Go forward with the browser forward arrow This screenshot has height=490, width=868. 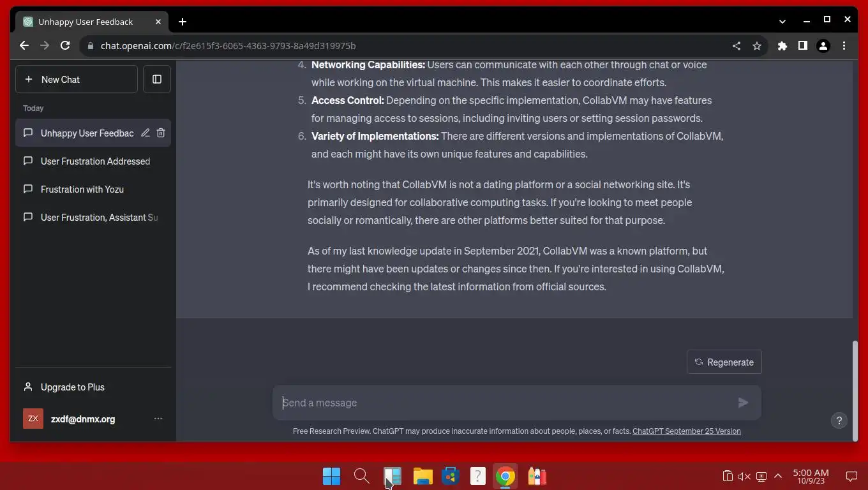(45, 46)
